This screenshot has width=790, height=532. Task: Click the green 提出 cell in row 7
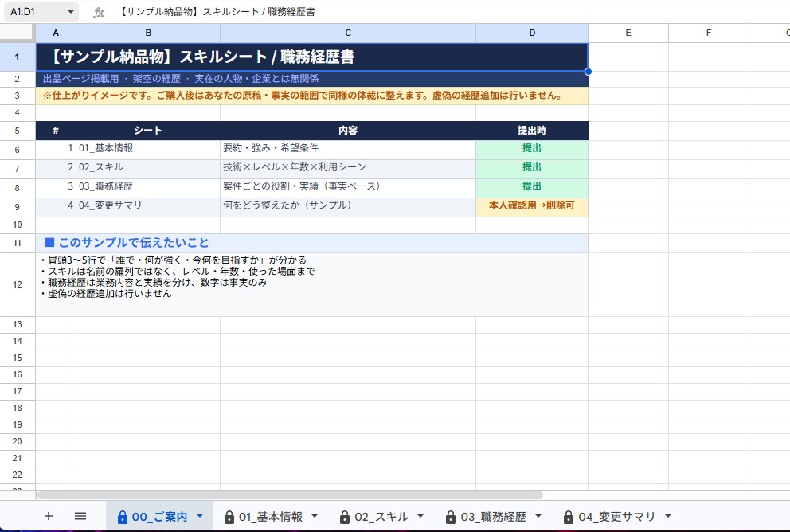532,170
